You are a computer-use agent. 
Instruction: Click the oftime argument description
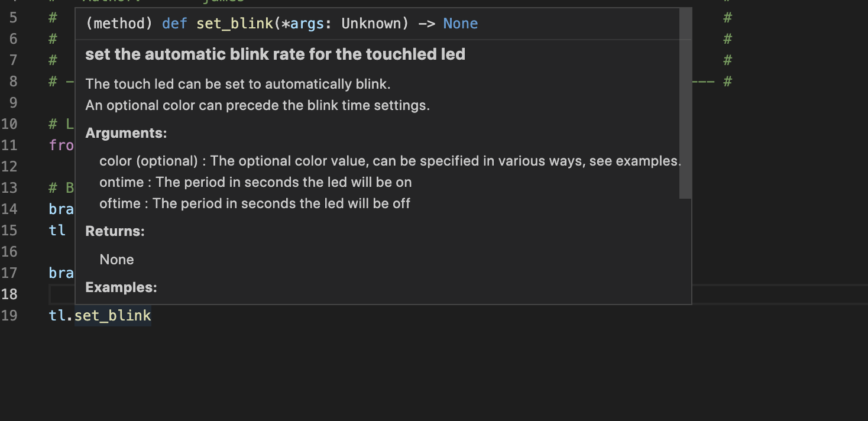coord(255,203)
